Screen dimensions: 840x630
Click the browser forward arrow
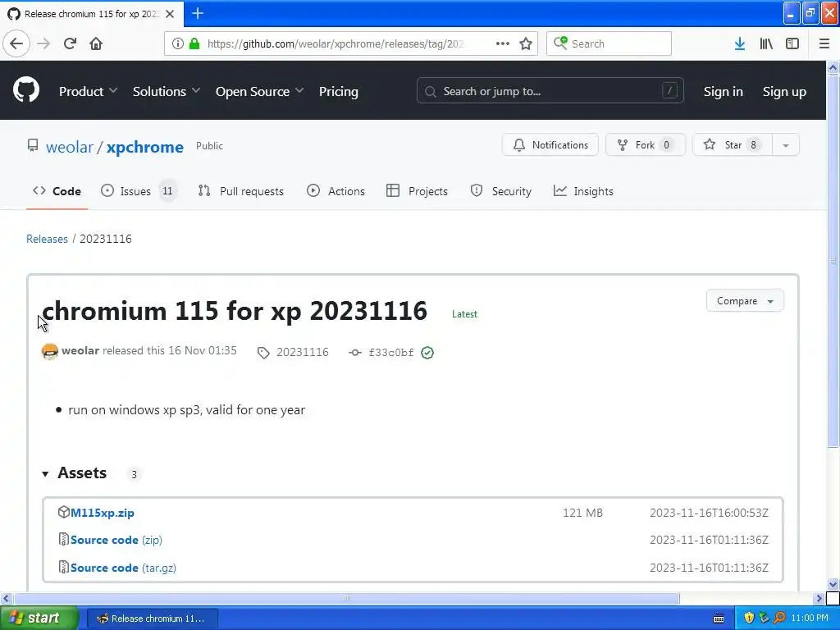pyautogui.click(x=43, y=43)
